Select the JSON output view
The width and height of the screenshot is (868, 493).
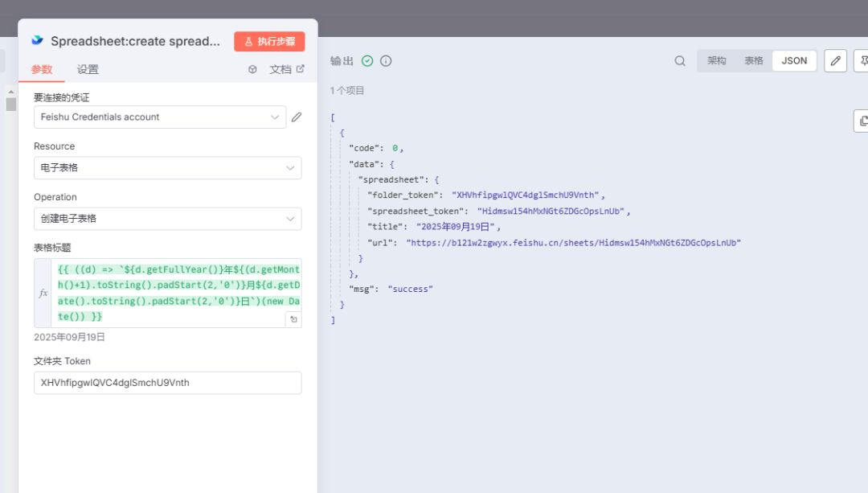point(794,61)
